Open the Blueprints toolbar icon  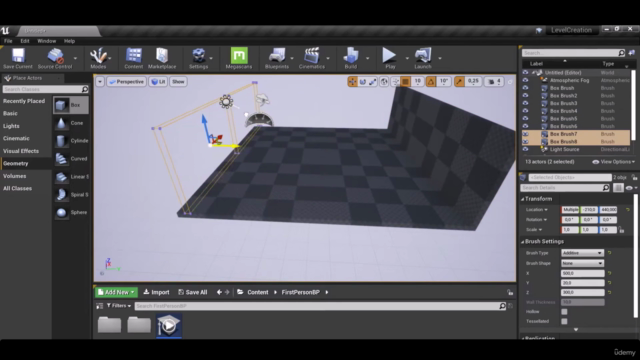(277, 58)
